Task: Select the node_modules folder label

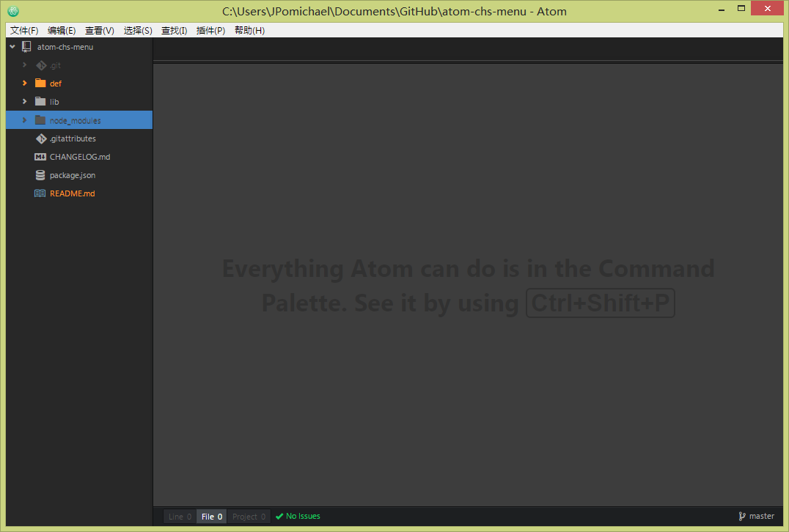Action: (x=75, y=121)
